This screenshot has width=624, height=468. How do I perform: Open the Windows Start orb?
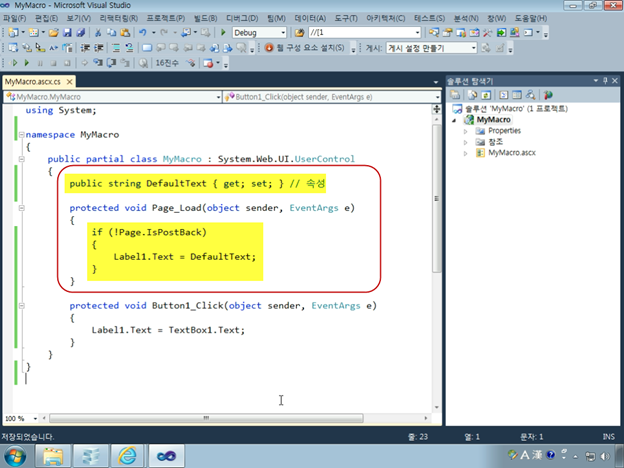coord(15,456)
